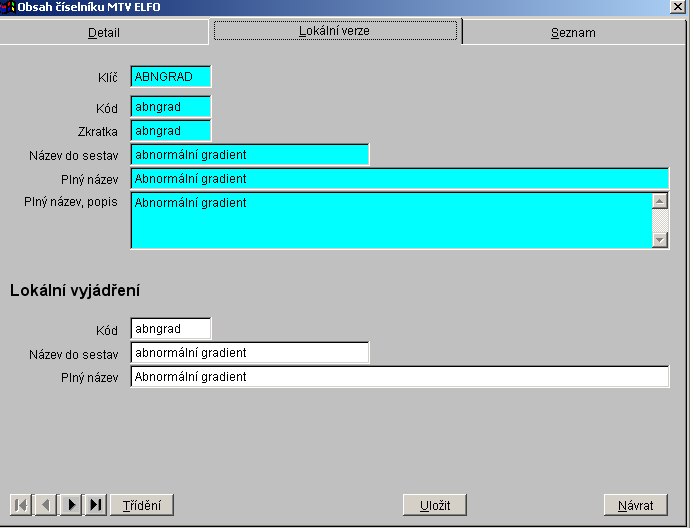Click the local Kód input field
Image resolution: width=690 pixels, height=528 pixels.
[171, 329]
